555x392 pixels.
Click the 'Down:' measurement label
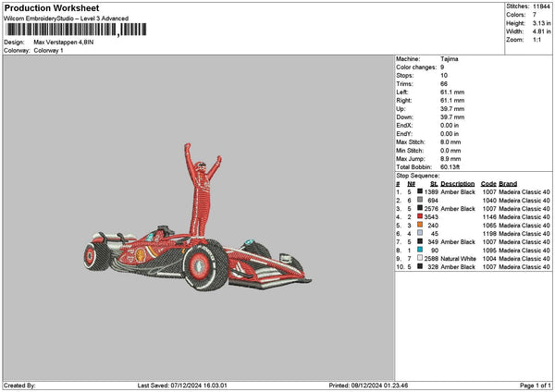tap(404, 117)
